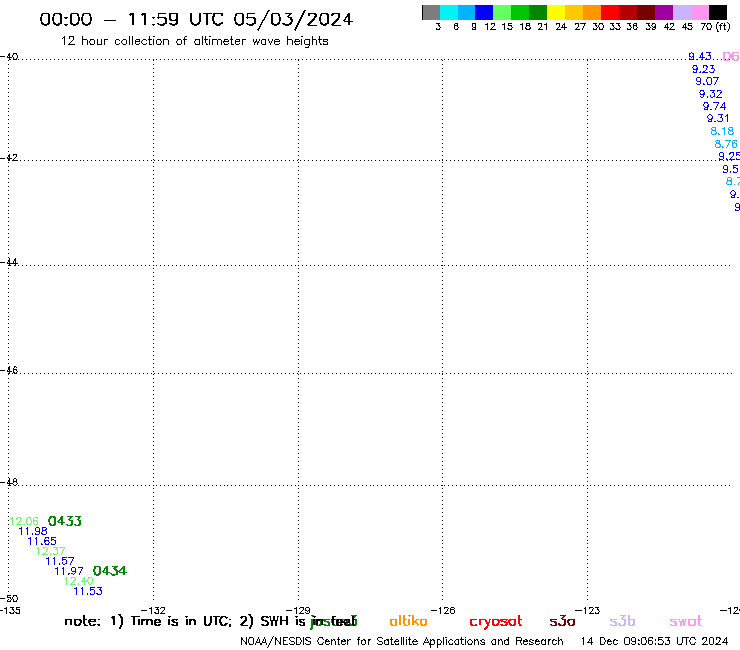The image size is (740, 650).
Task: Click longitude axis label -135
Action: (9, 611)
